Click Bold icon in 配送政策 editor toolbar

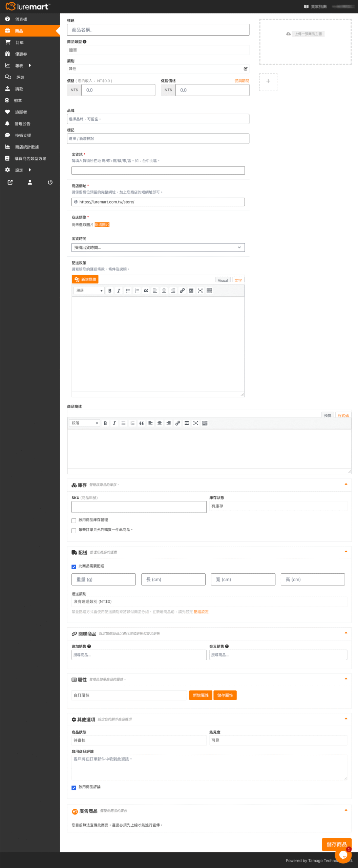pos(110,291)
